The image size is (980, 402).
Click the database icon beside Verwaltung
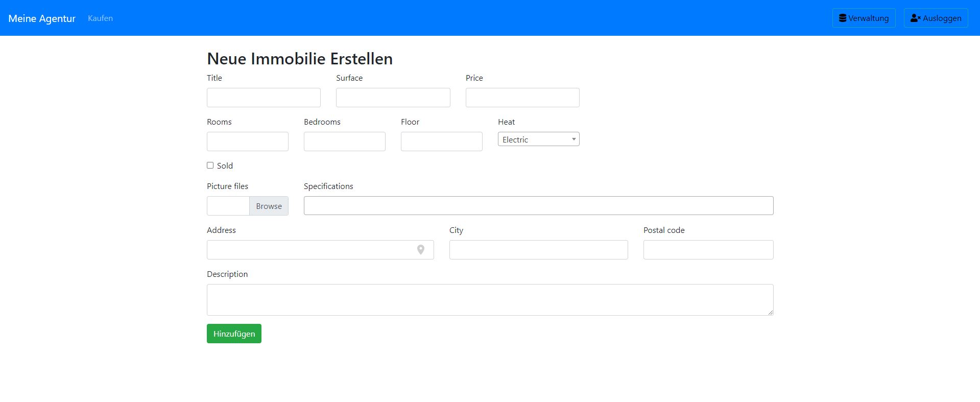tap(843, 18)
